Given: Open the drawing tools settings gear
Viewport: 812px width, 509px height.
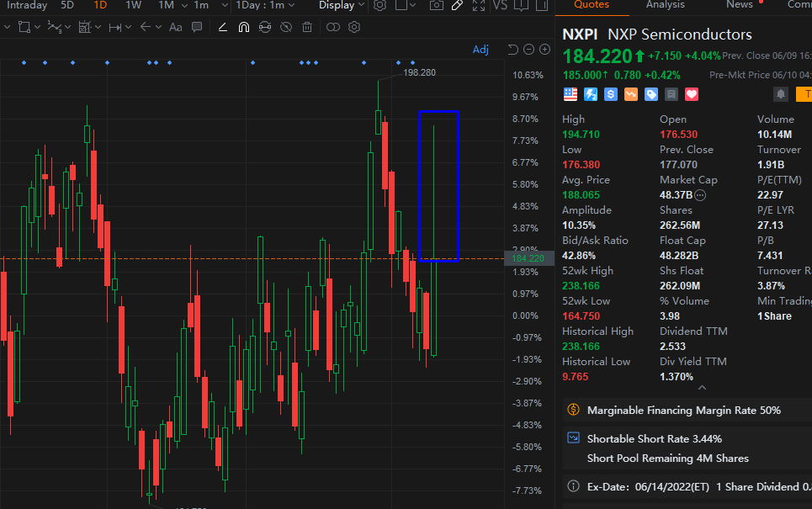Looking at the screenshot, I should click(354, 27).
